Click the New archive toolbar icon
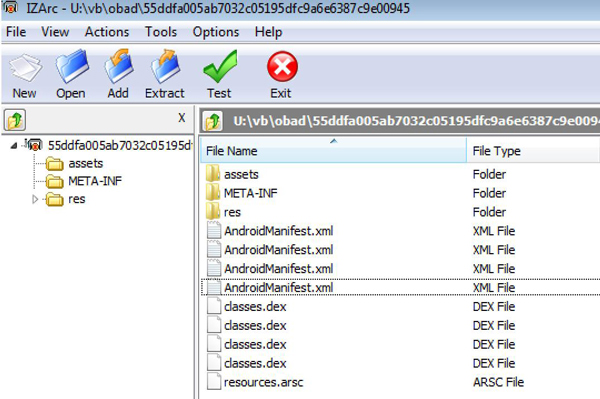Screen dimensions: 600x399 (x=25, y=68)
